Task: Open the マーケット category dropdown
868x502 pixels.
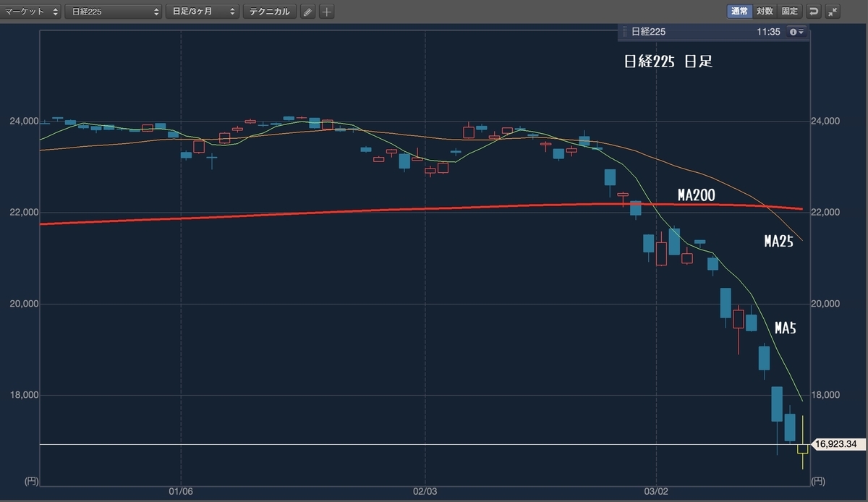Action: coord(32,12)
